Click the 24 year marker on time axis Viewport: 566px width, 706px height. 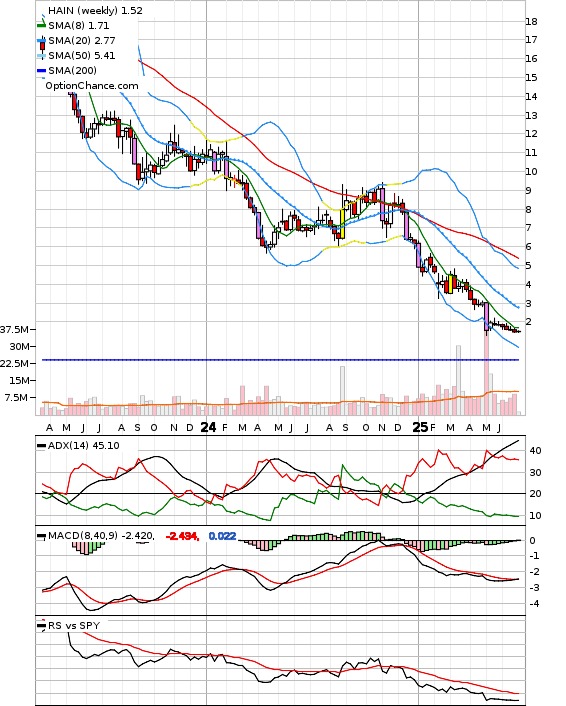tap(208, 427)
